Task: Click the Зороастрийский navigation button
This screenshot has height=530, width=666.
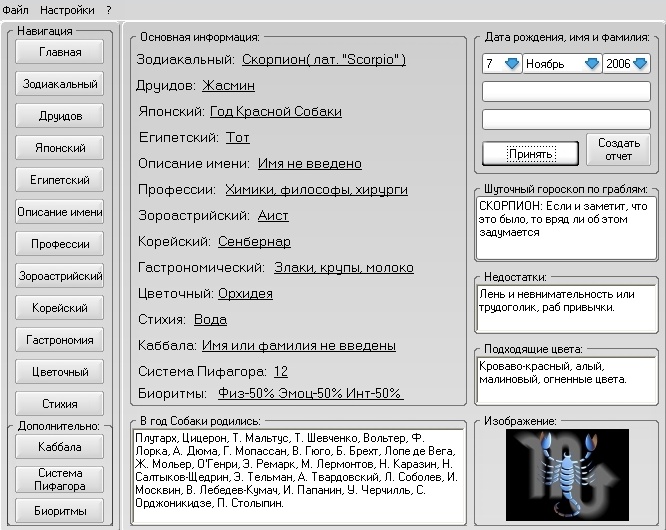Action: 59,276
